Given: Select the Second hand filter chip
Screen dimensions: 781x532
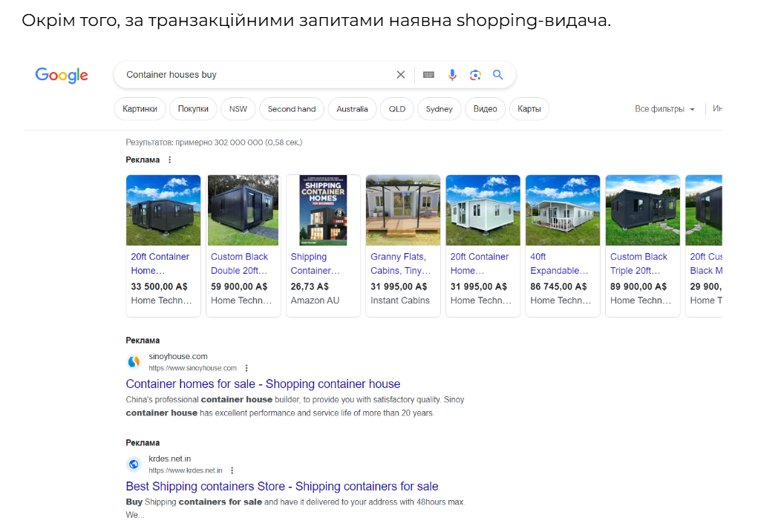Looking at the screenshot, I should point(292,109).
